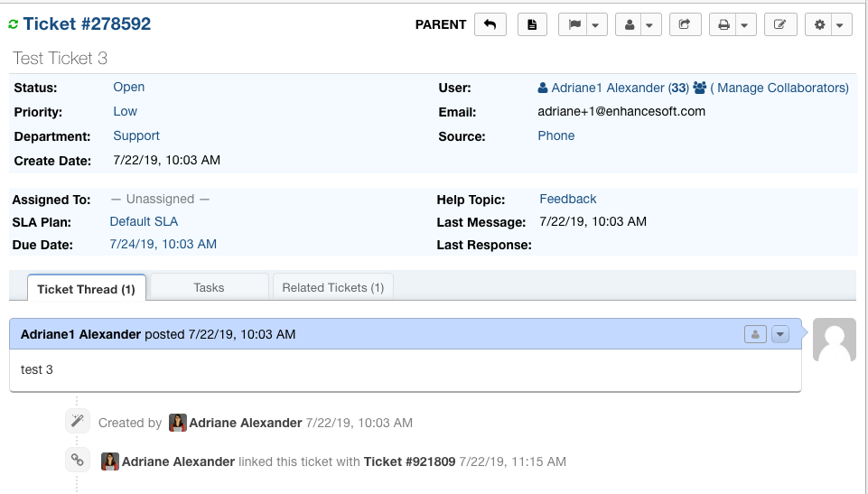
Task: Click 'Adriane1 Alexander' poster name in thread
Action: coord(80,334)
